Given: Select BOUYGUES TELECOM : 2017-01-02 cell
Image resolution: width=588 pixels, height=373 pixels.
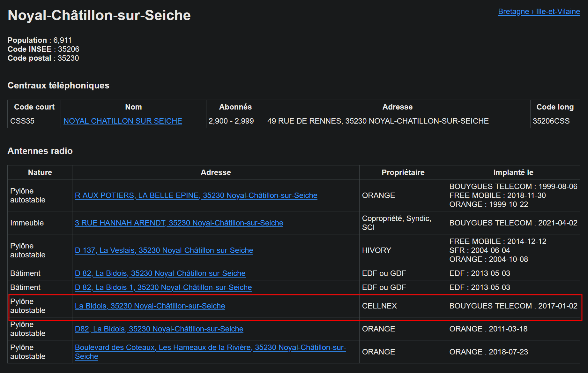Looking at the screenshot, I should (x=513, y=306).
